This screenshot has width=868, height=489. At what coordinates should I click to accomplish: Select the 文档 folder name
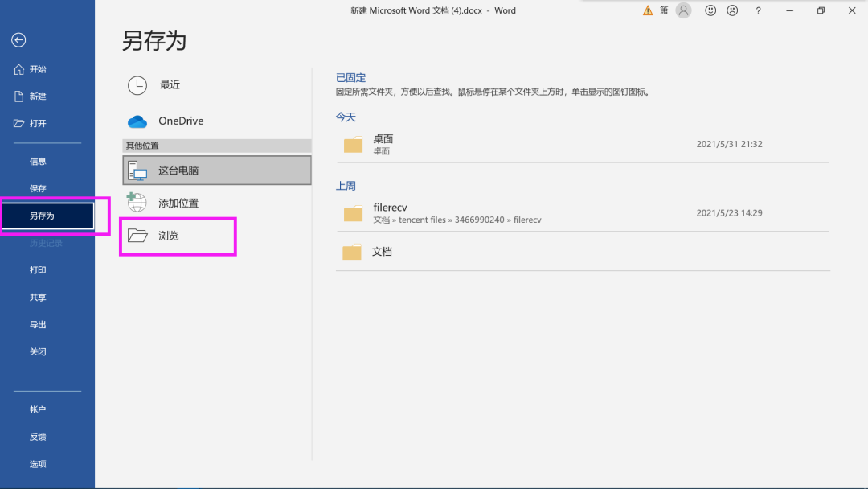pos(382,252)
